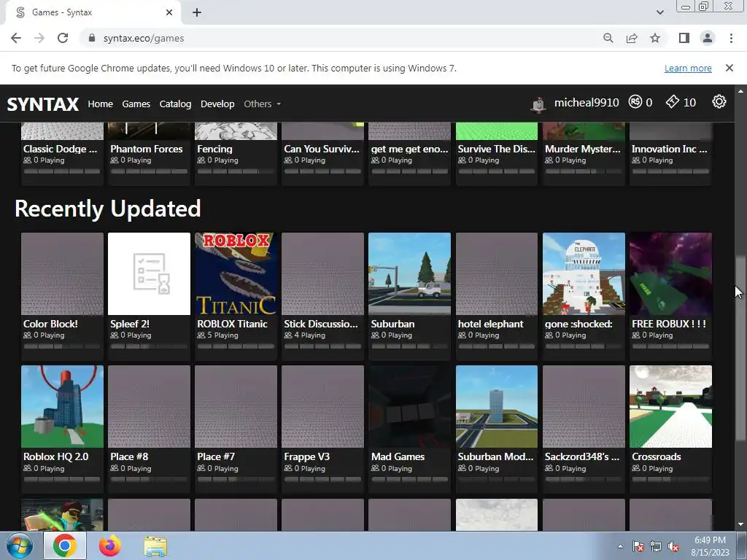Screen dimensions: 747x560
Task: Open FREE ROBUX ! ! ! game thumbnail
Action: pyautogui.click(x=671, y=274)
